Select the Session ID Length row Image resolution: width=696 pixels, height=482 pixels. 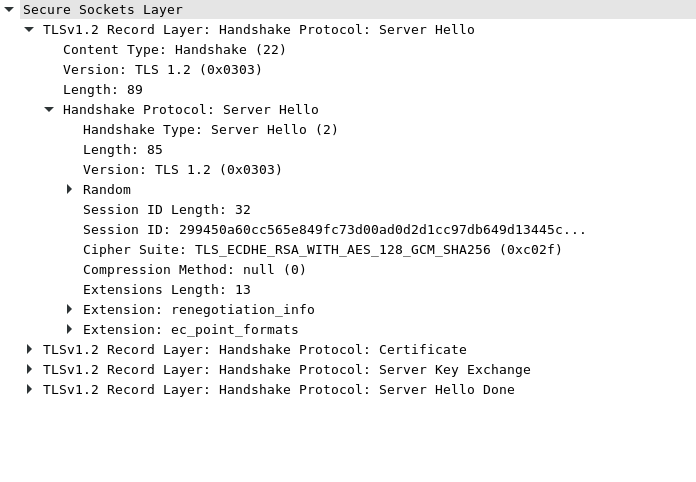[x=166, y=210]
